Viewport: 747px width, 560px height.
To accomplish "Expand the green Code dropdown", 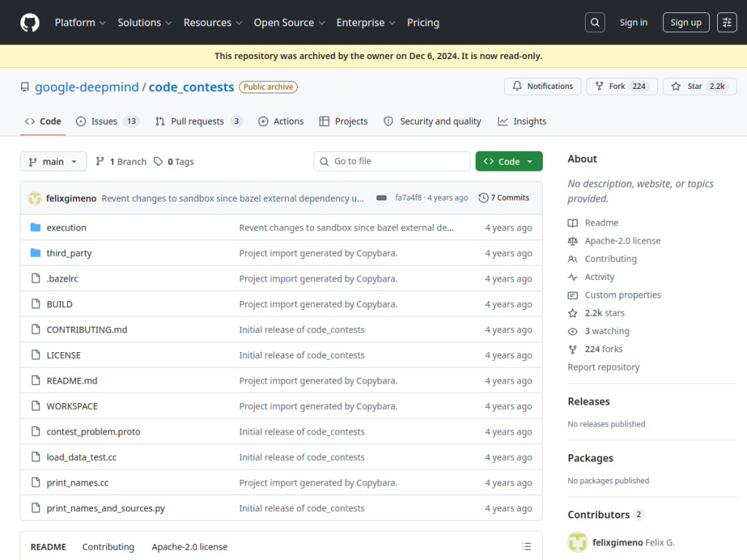I will 508,161.
